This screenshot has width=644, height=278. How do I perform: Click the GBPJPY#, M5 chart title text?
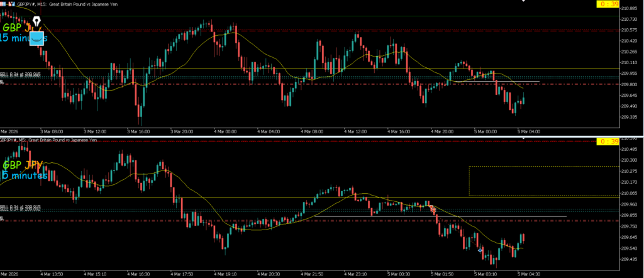click(50, 140)
